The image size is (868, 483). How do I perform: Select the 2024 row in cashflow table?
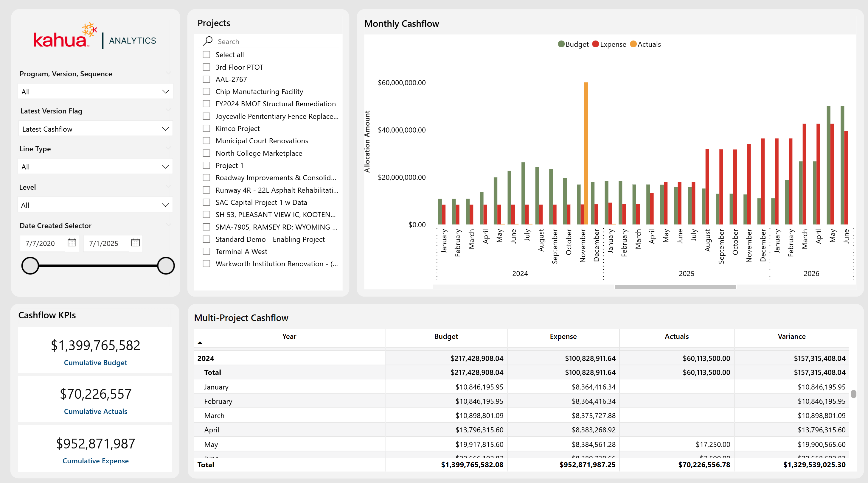pos(206,358)
